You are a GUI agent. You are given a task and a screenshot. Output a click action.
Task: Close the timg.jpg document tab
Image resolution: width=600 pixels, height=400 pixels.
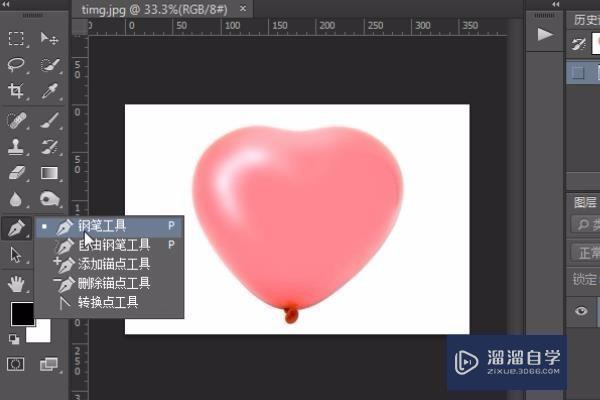pos(243,8)
